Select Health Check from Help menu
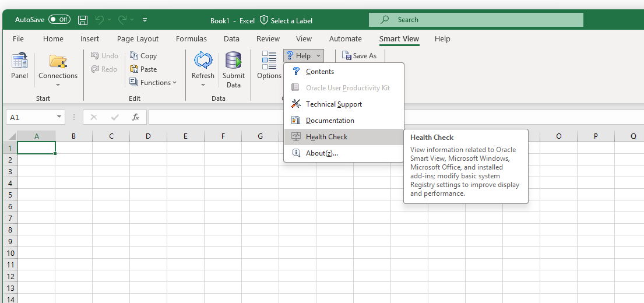644x303 pixels. point(326,137)
